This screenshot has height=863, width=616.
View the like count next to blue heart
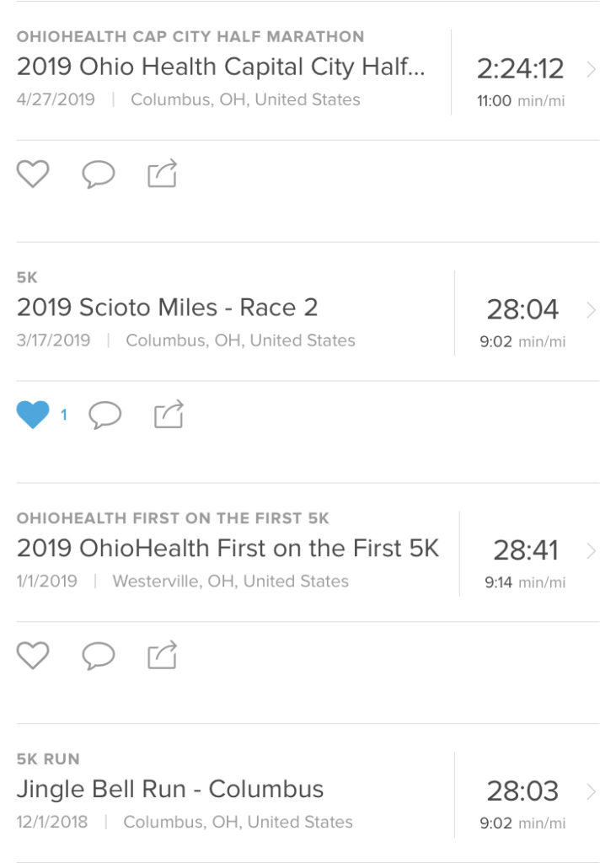pyautogui.click(x=64, y=415)
